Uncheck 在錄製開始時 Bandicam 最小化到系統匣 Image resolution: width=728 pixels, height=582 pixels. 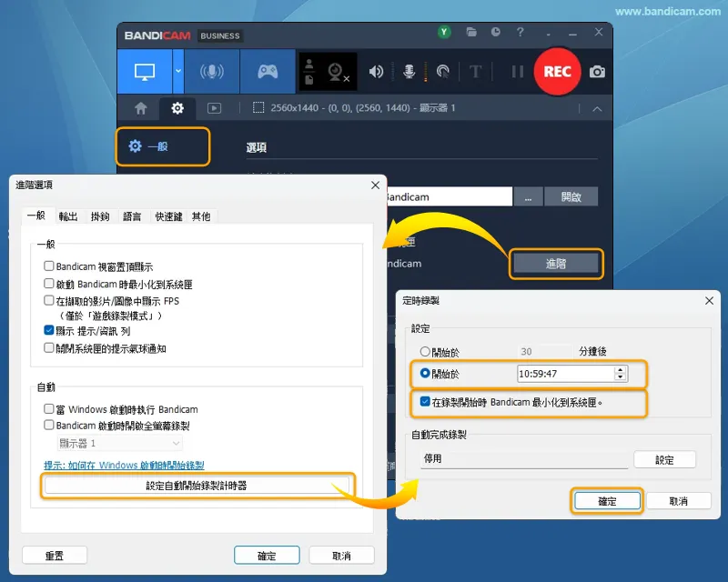425,401
